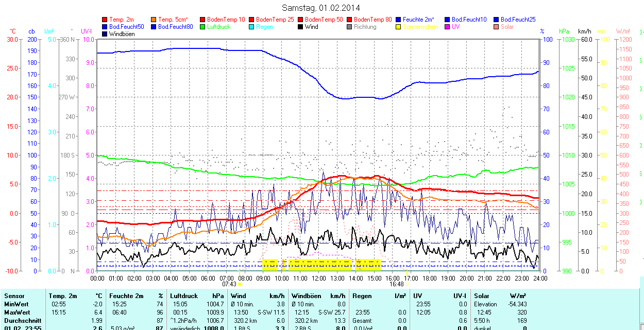Click the Bod.Feucht80 legend label
Image resolution: width=644 pixels, height=330 pixels.
click(175, 27)
